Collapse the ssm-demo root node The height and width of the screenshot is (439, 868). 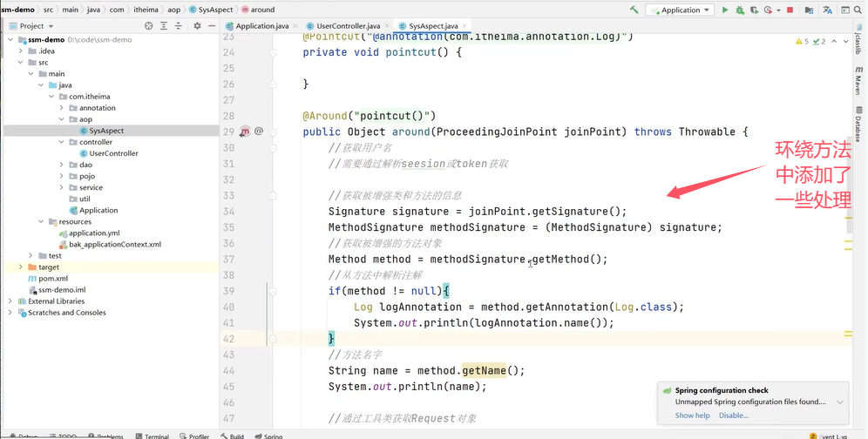(10, 40)
